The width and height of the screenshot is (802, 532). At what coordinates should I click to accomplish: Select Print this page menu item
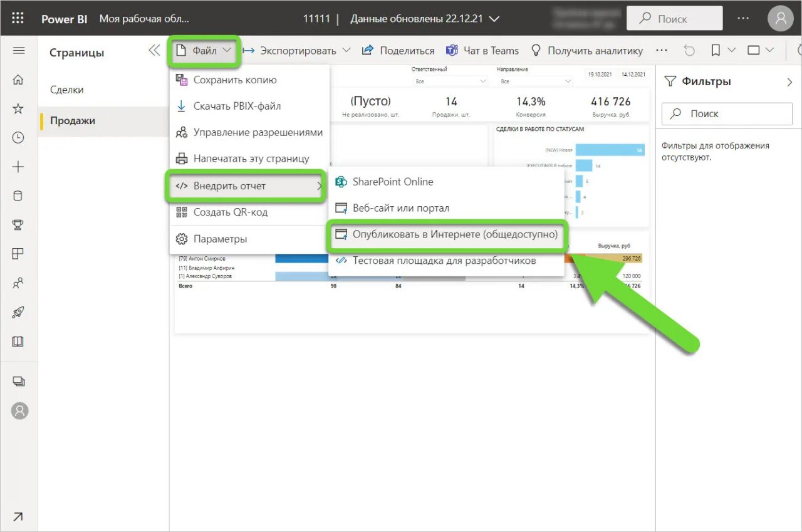pos(249,159)
